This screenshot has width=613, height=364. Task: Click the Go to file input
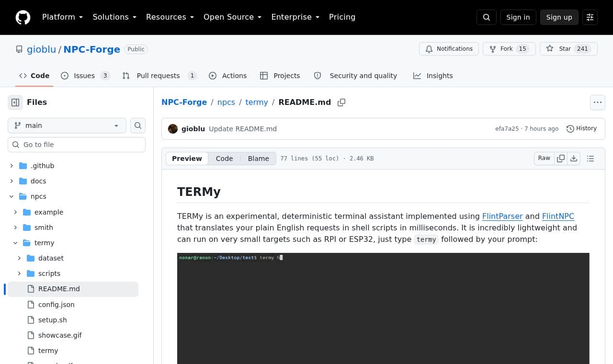[x=77, y=145]
